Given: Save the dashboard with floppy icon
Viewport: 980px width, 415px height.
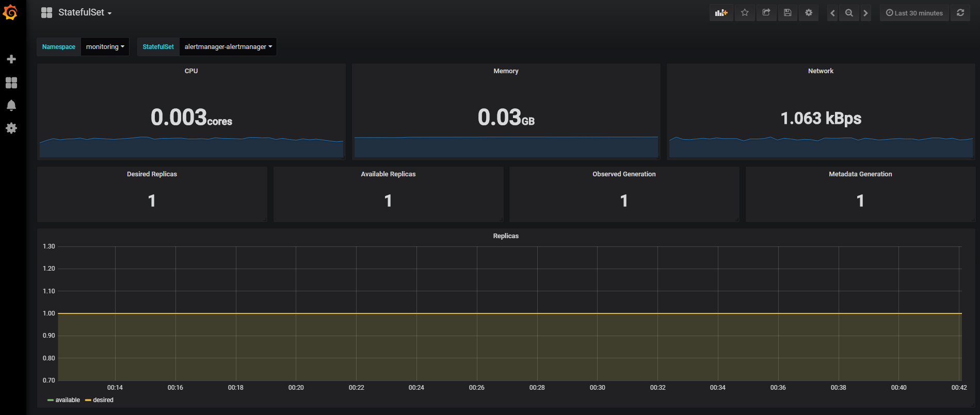Looking at the screenshot, I should pyautogui.click(x=788, y=13).
